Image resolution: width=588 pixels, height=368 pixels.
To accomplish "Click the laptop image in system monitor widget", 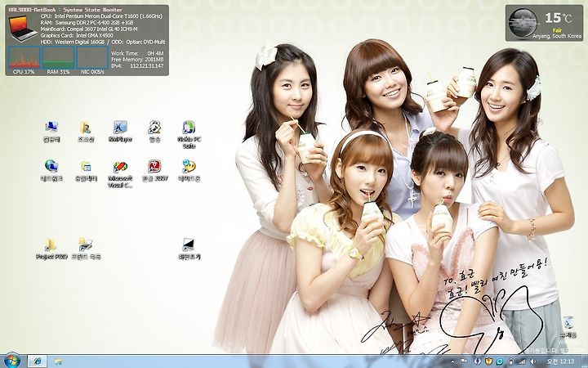I will [x=23, y=29].
